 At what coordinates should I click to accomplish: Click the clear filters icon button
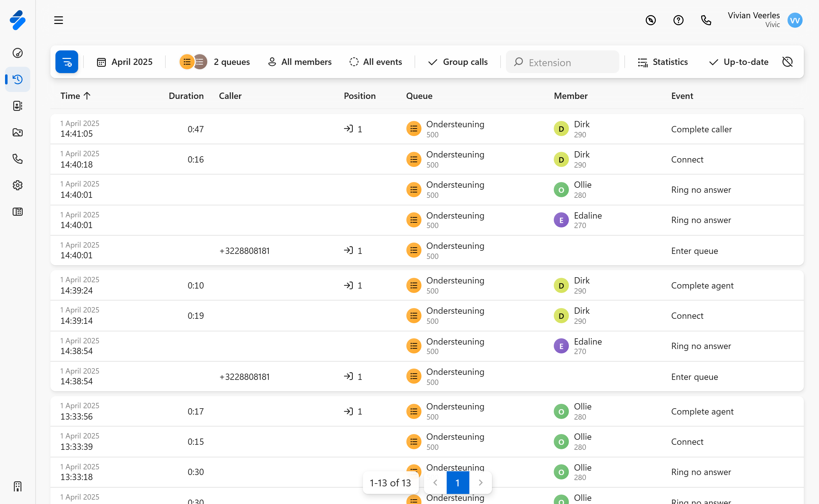click(67, 62)
